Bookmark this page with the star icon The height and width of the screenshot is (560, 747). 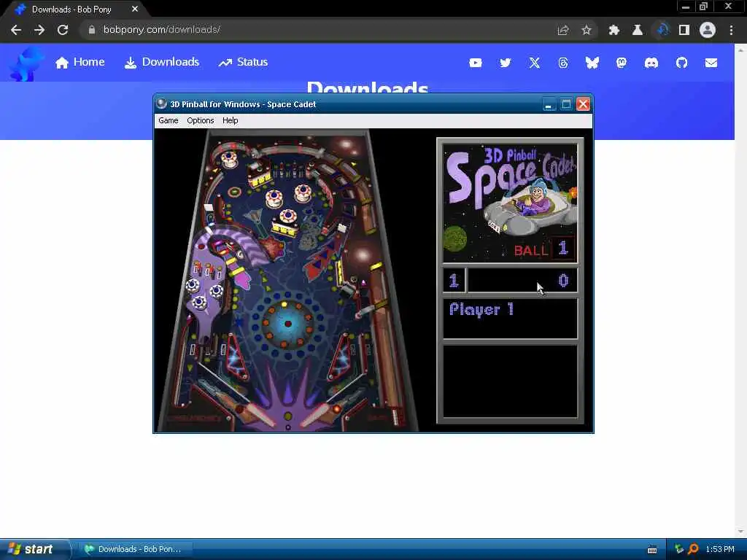tap(587, 30)
